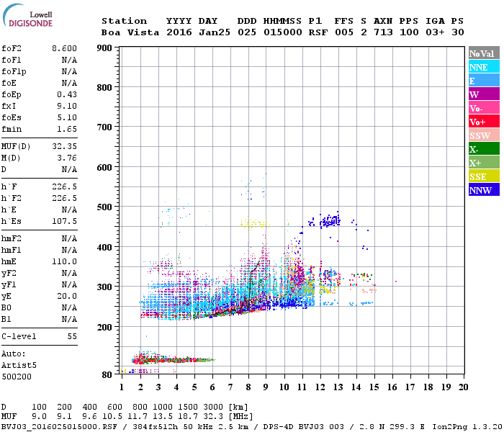Click the RSF program value in the header
The width and height of the screenshot is (504, 432).
318,32
